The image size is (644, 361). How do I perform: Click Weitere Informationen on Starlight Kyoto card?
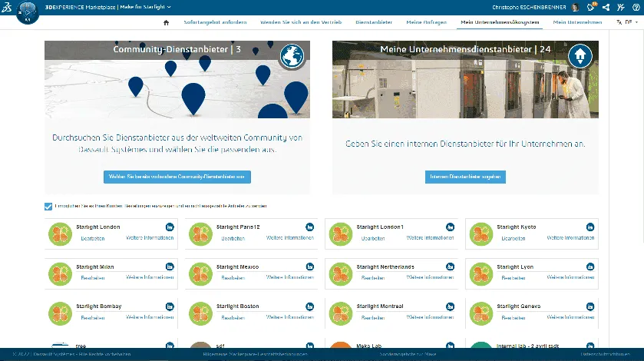click(x=570, y=237)
